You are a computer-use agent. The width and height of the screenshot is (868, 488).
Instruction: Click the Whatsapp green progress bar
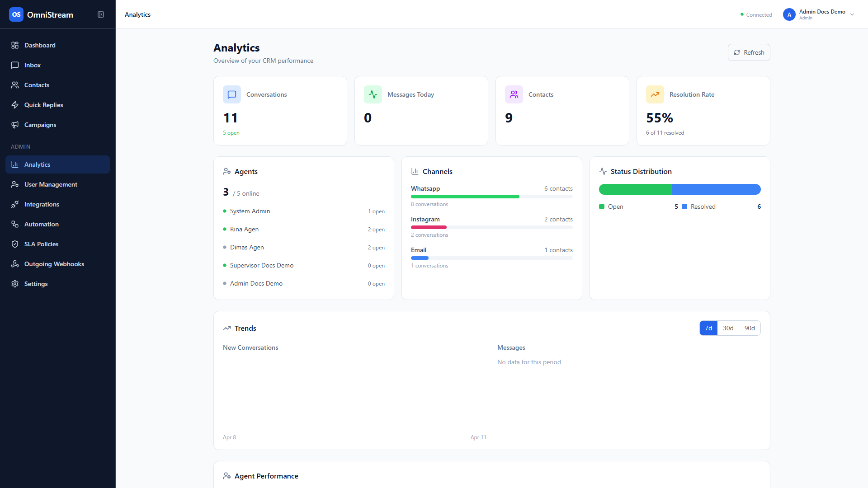coord(465,197)
